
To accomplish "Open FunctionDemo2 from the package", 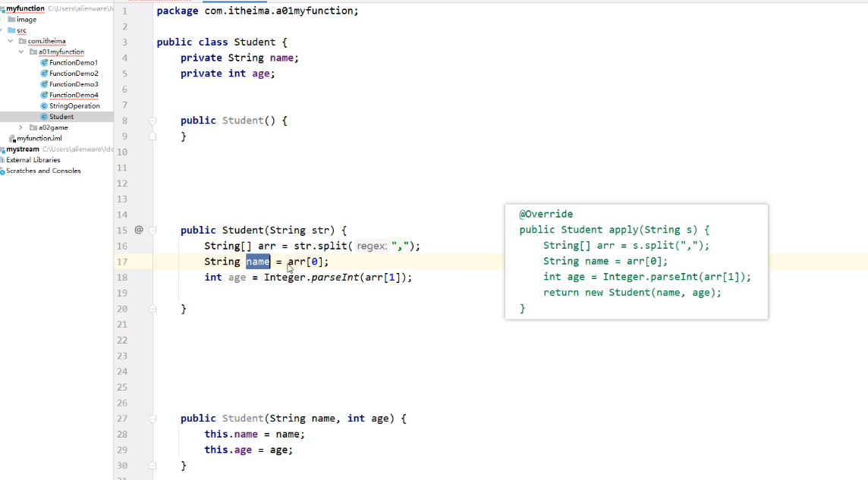I will pos(72,73).
